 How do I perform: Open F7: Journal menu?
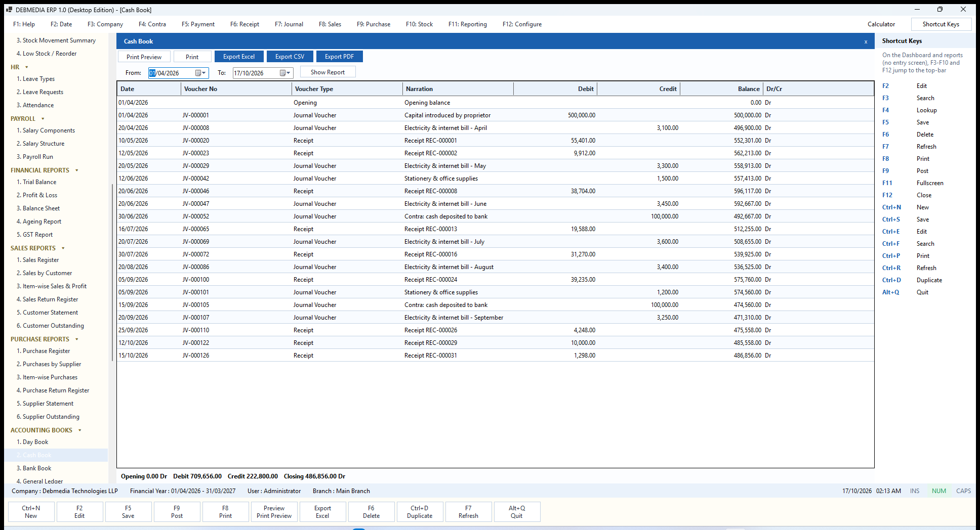pyautogui.click(x=289, y=24)
